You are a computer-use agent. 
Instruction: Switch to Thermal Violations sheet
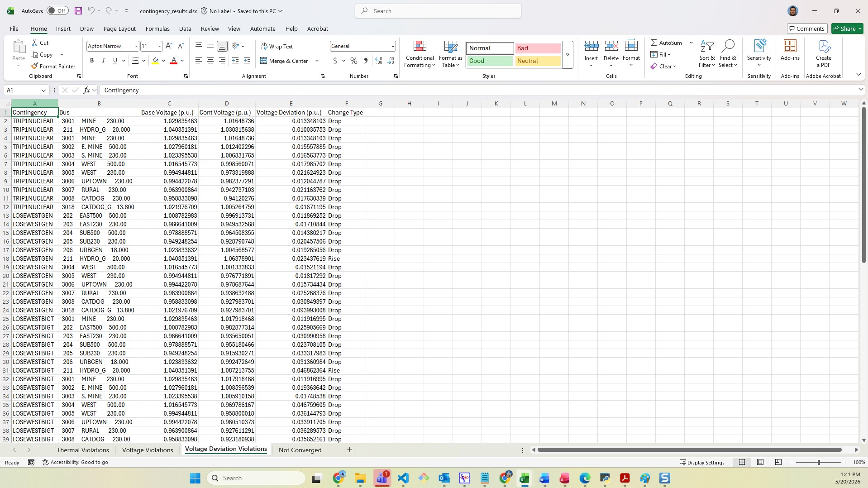(x=83, y=450)
